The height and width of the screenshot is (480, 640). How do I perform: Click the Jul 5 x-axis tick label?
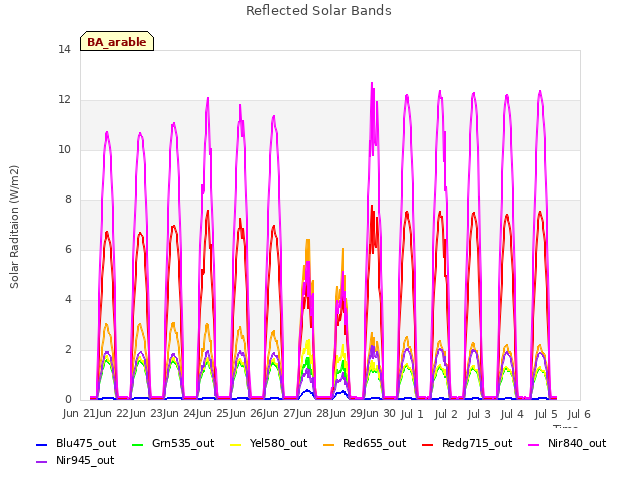pos(545,414)
